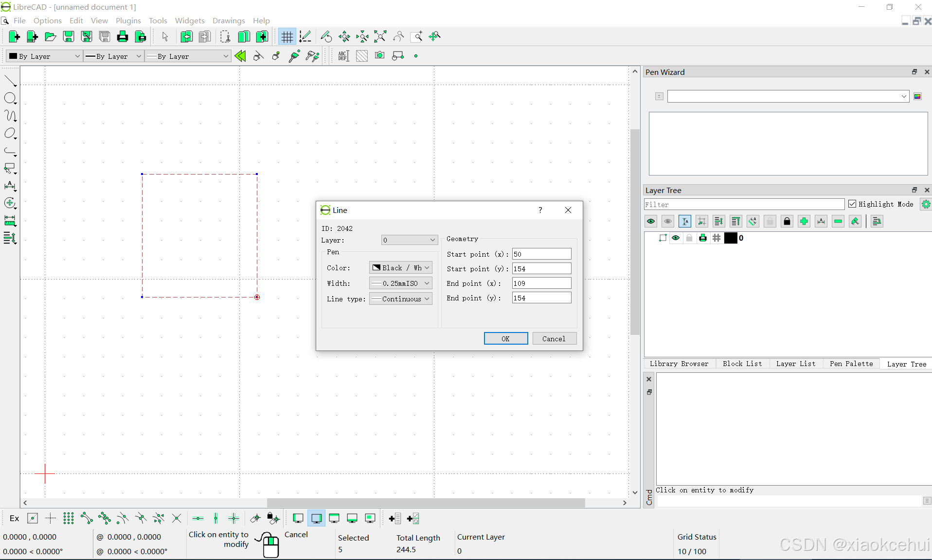Image resolution: width=932 pixels, height=560 pixels.
Task: Click the selection pointer arrow icon
Action: click(x=165, y=36)
